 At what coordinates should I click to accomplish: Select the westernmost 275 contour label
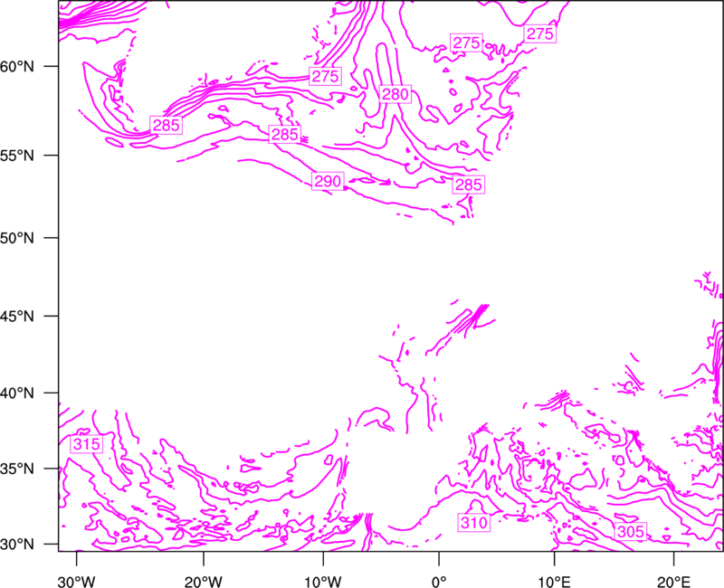[x=326, y=76]
